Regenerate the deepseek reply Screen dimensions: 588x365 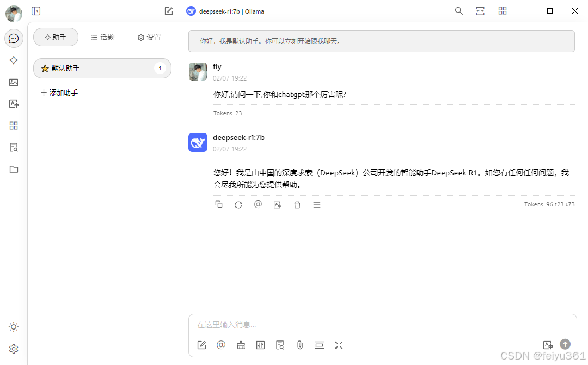pos(238,204)
